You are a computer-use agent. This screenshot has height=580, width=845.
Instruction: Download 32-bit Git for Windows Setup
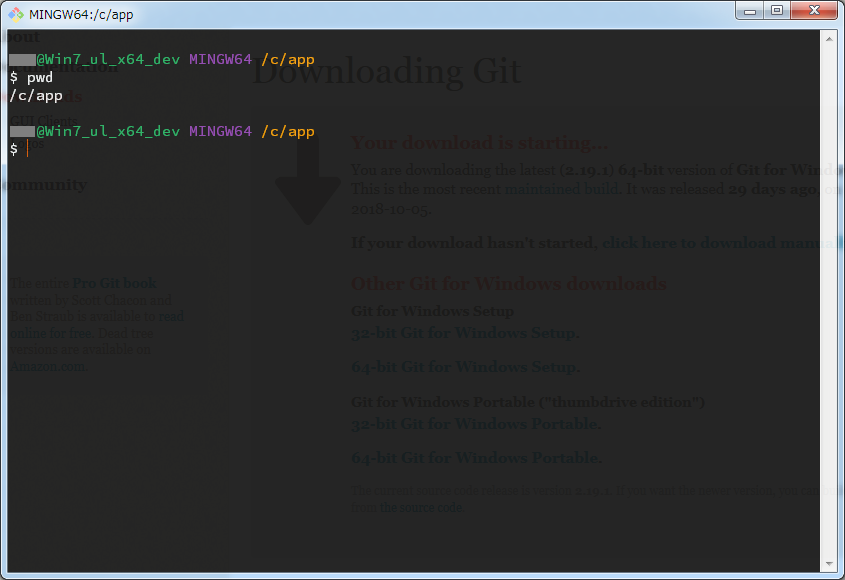[x=466, y=333]
